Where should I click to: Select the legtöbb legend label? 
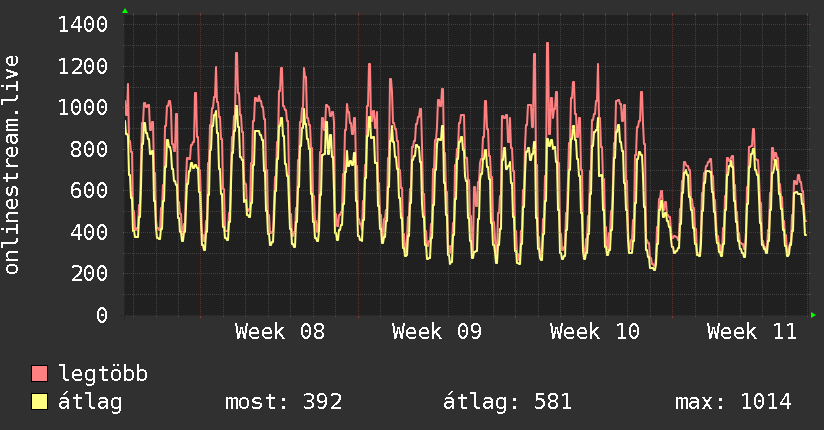tap(103, 375)
